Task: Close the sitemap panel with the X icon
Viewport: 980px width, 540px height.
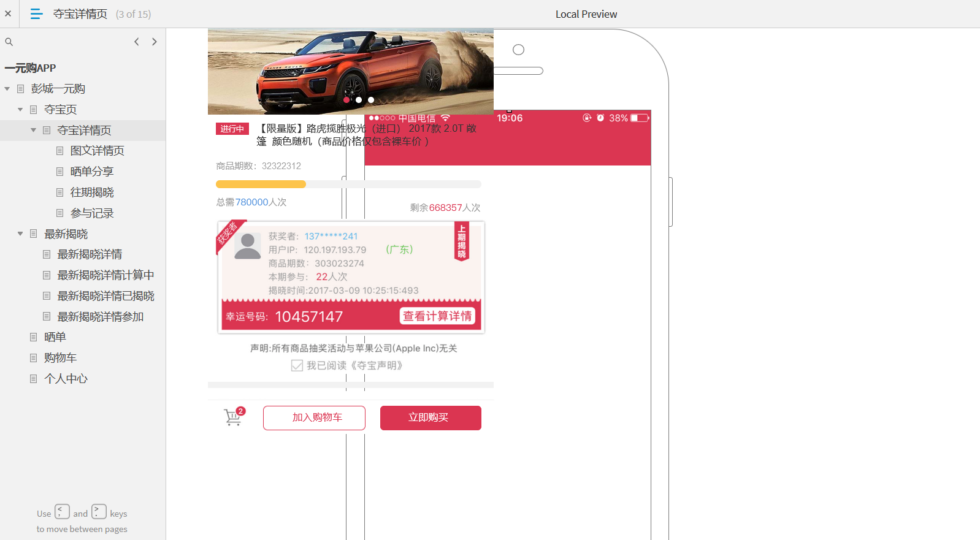Action: 8,13
